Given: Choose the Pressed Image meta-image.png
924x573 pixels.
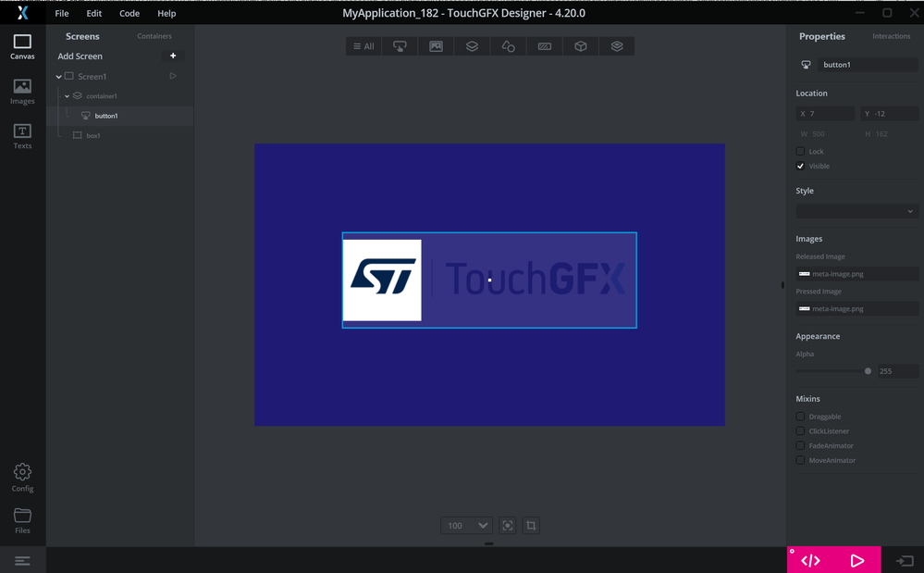Looking at the screenshot, I should pyautogui.click(x=856, y=308).
